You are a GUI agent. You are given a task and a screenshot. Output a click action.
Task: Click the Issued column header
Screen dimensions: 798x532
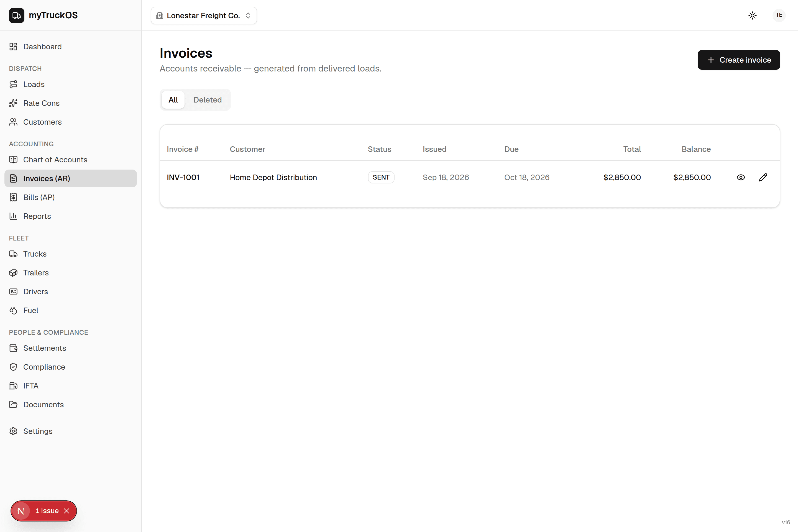[434, 149]
